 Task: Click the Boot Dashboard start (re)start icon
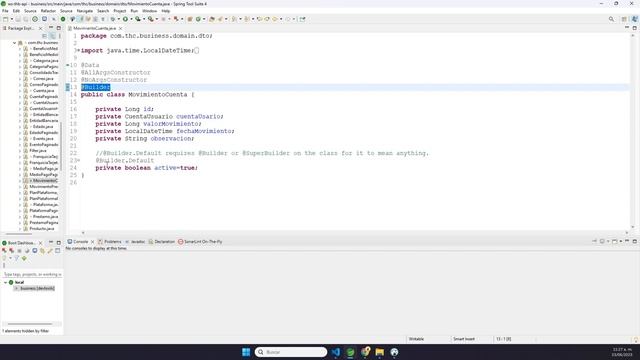[4, 251]
